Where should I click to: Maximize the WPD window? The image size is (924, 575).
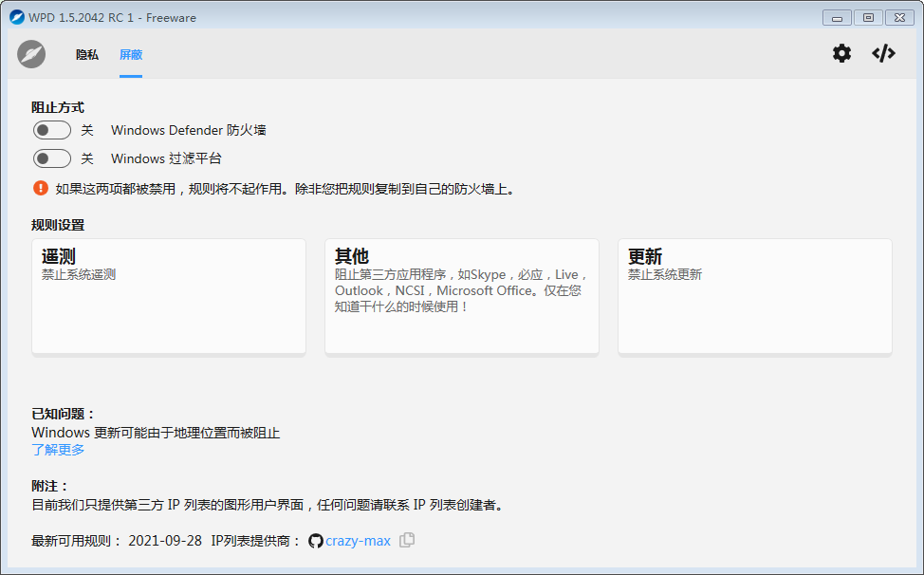pyautogui.click(x=868, y=18)
